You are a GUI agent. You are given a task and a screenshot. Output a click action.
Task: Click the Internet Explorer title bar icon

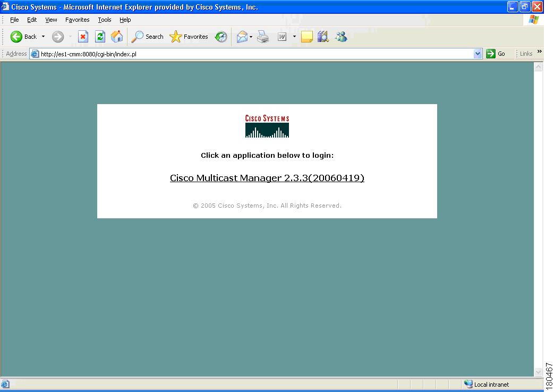coord(5,7)
